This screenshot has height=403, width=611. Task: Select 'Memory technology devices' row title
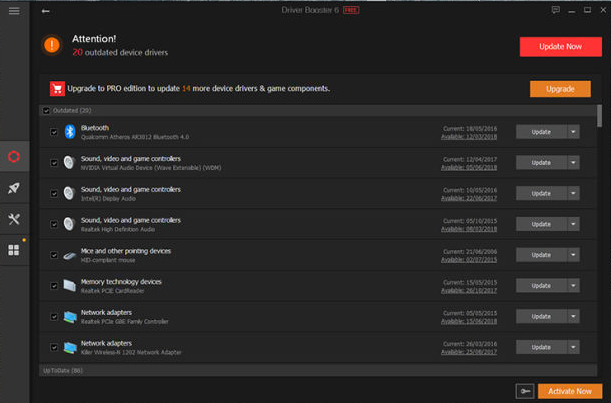121,282
